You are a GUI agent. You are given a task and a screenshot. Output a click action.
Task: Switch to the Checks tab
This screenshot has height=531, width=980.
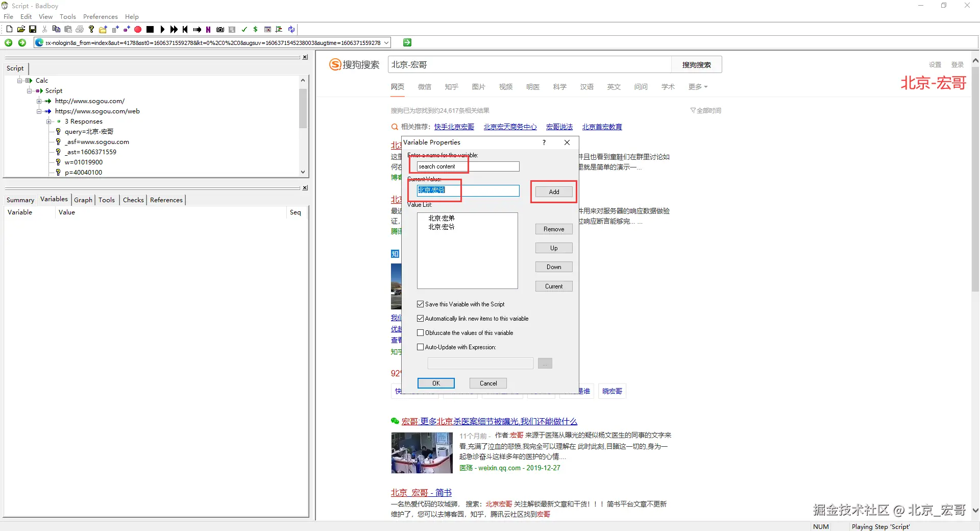(133, 200)
